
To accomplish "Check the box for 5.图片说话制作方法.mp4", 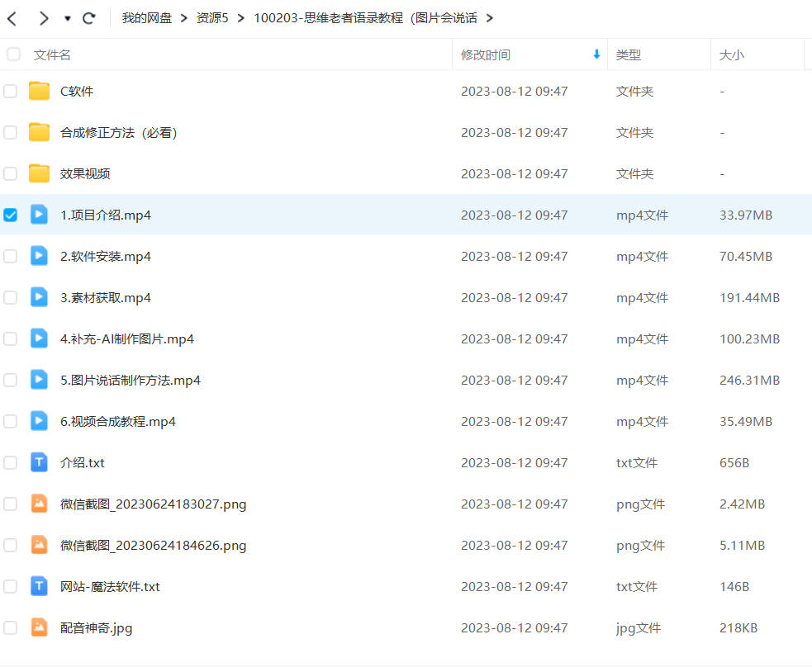I will pyautogui.click(x=11, y=380).
